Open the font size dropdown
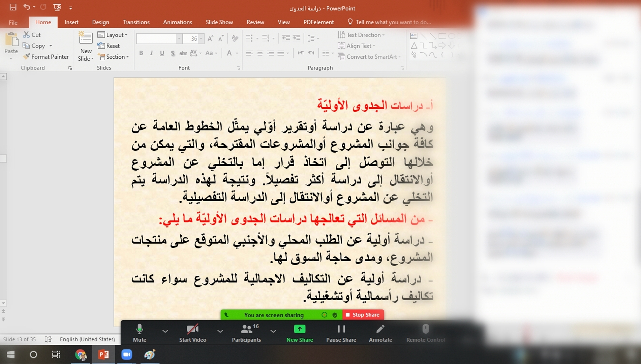Image resolution: width=641 pixels, height=364 pixels. [x=201, y=39]
